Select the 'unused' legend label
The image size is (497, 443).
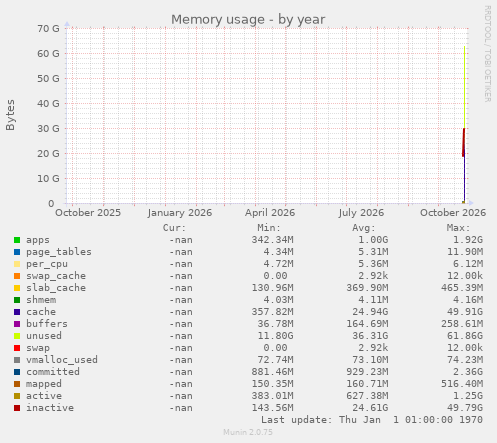44,336
